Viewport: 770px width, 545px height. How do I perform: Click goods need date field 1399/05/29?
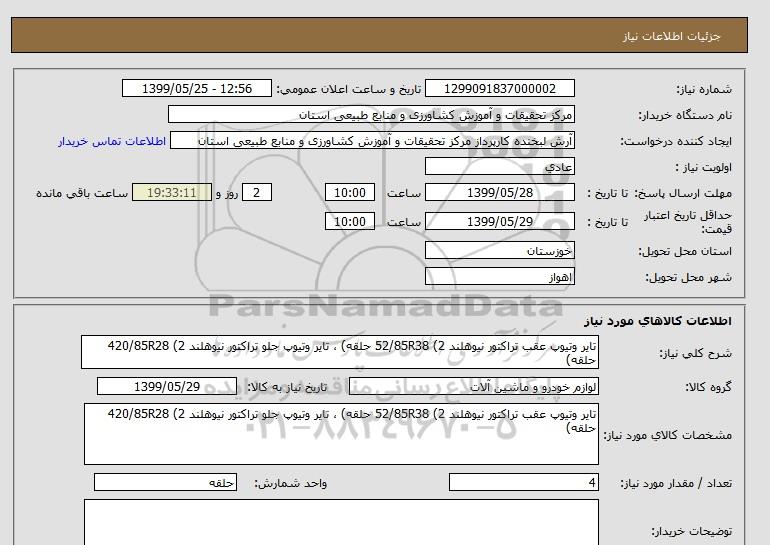point(167,386)
